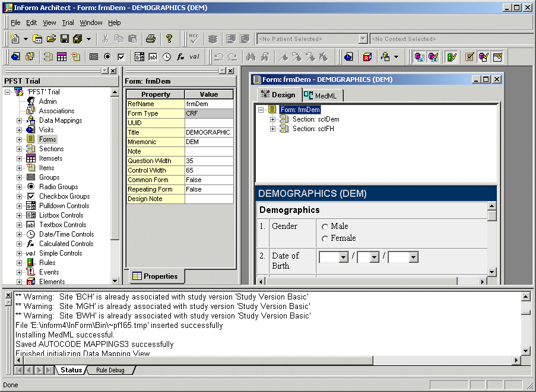Select Form: frmDem node in Design tree
536x392 pixels.
pyautogui.click(x=300, y=110)
